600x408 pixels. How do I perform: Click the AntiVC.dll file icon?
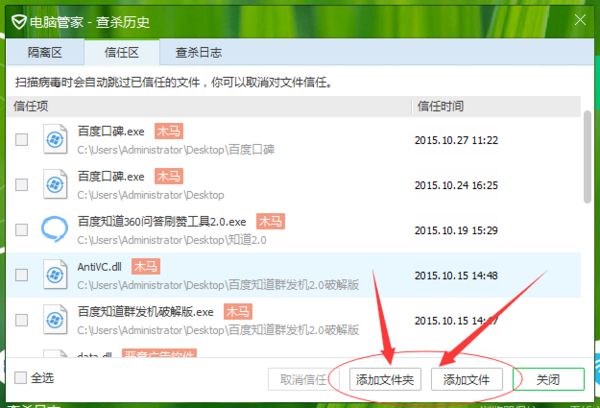point(54,274)
